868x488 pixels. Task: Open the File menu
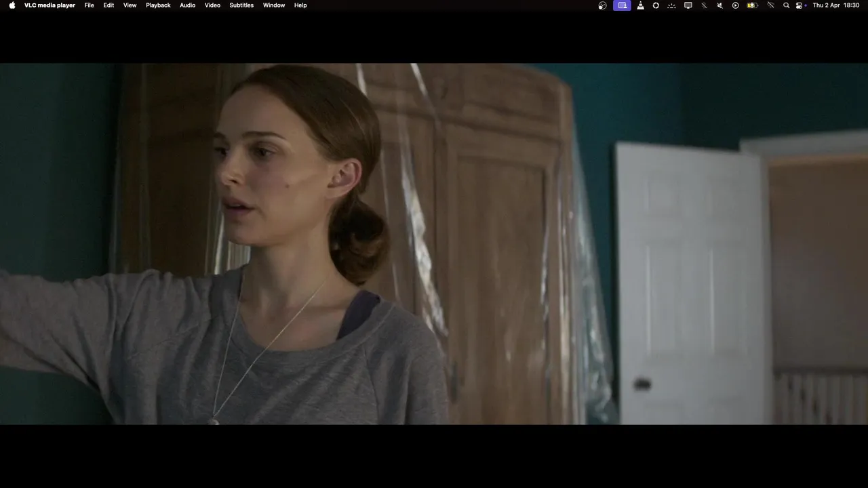[90, 5]
